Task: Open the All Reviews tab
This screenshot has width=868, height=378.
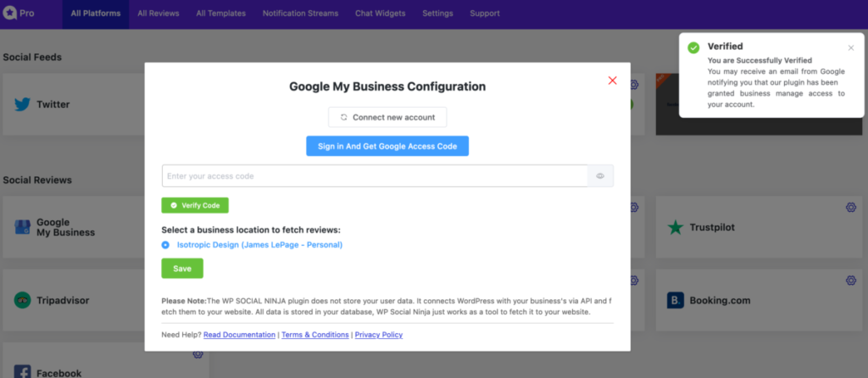Action: [x=159, y=14]
